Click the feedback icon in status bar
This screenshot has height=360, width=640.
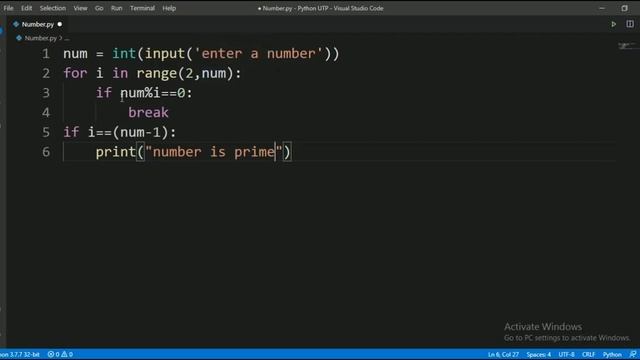[x=633, y=354]
